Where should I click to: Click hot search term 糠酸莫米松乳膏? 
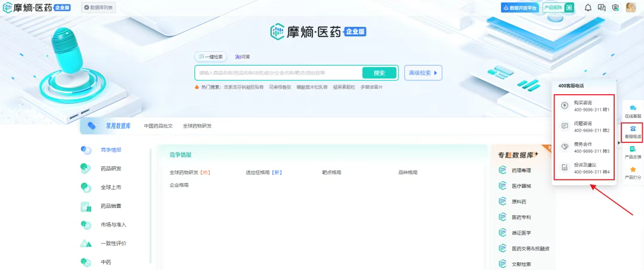click(312, 87)
